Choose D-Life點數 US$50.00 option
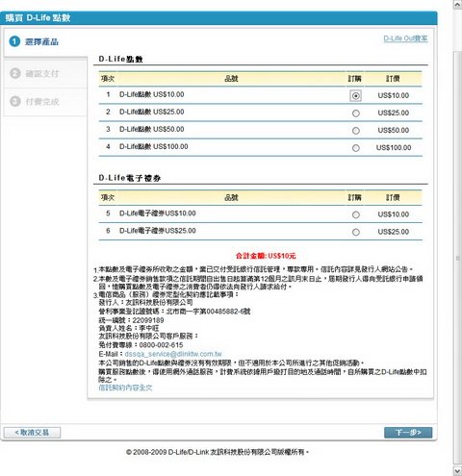Viewport: 462px width, 476px height. [355, 131]
